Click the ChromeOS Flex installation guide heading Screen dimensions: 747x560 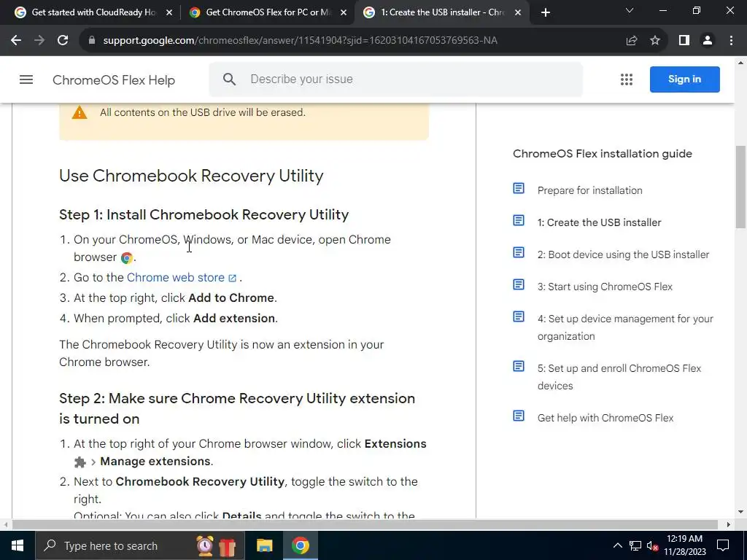coord(602,154)
